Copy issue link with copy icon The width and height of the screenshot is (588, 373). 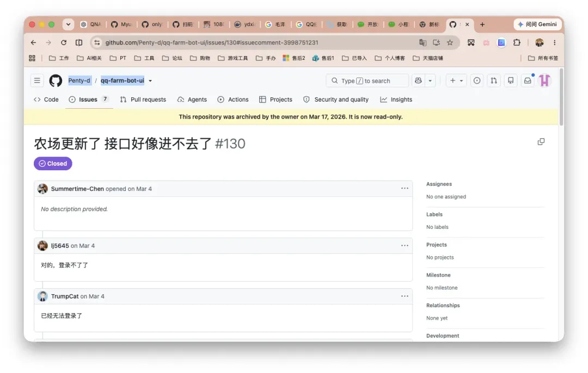point(541,141)
